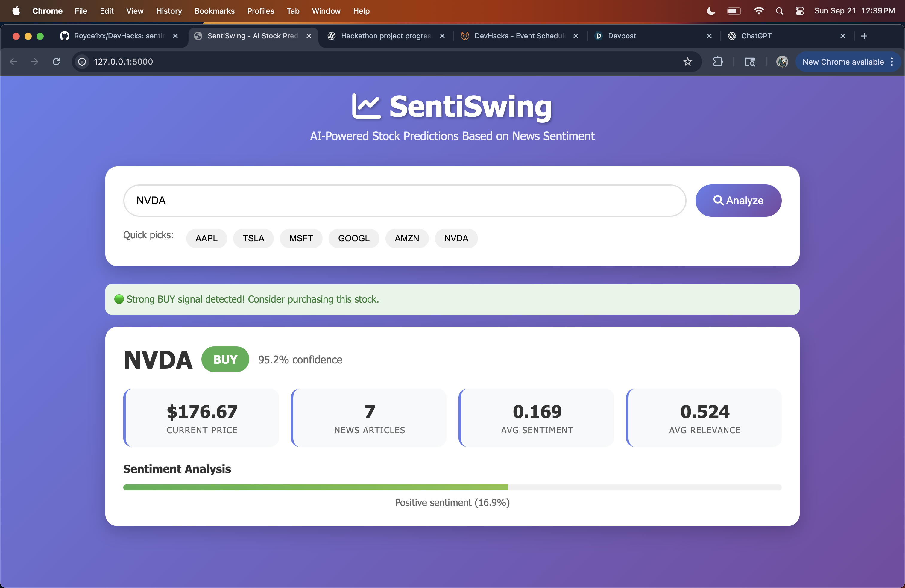Open the Bookmarks menu
This screenshot has height=588, width=905.
click(214, 11)
